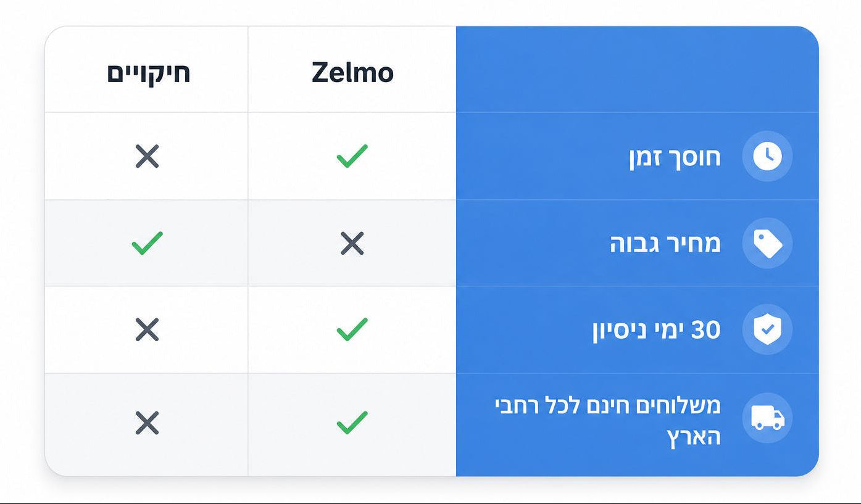Screen dimensions: 861x504
Task: Click the price tag icon beside מחיר גבוה
Action: (x=767, y=244)
